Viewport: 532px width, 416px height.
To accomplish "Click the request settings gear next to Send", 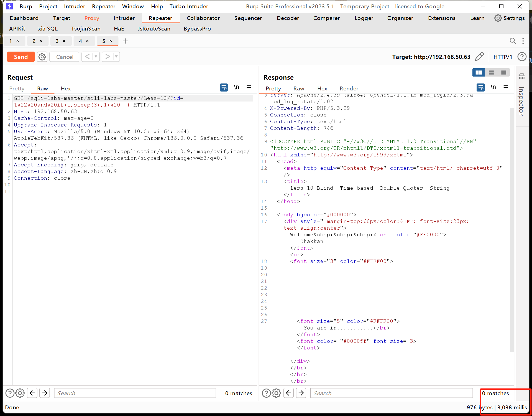I will 42,57.
